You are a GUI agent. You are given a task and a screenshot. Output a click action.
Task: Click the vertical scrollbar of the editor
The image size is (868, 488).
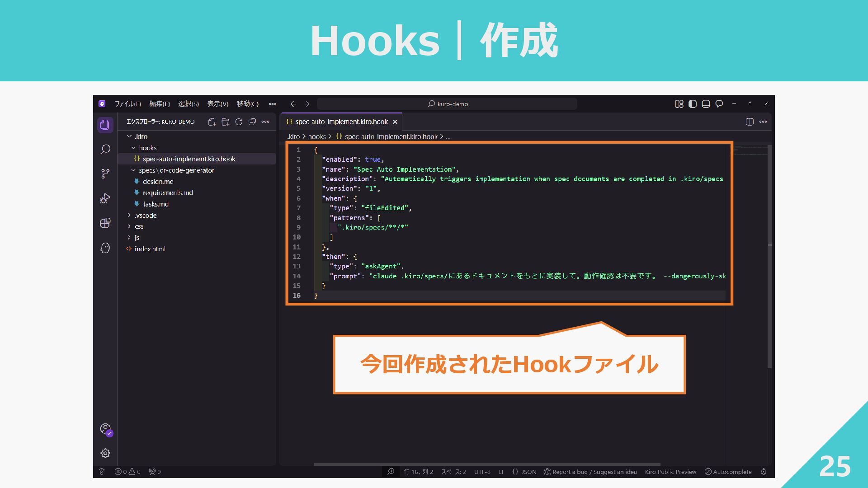769,257
